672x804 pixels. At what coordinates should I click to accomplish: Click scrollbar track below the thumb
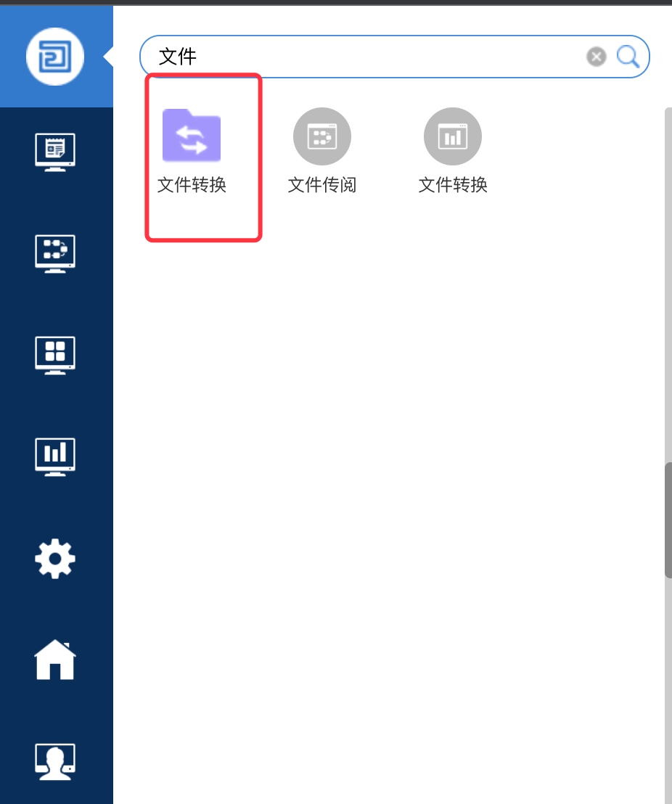click(x=668, y=692)
